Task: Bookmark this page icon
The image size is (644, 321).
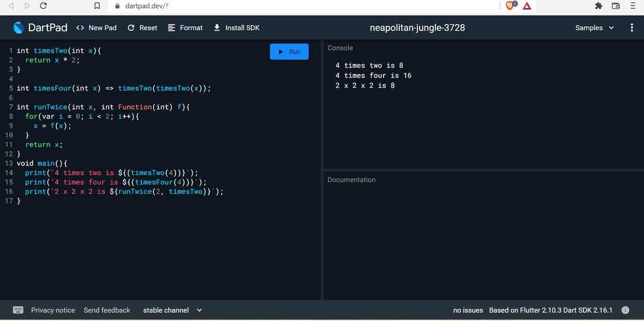Action: pos(97,6)
